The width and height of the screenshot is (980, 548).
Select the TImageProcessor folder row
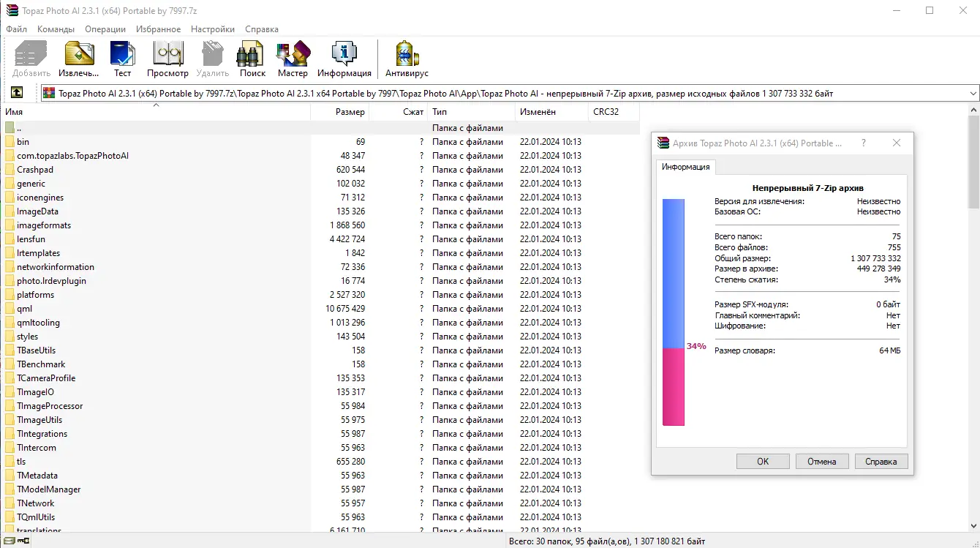[x=320, y=405]
